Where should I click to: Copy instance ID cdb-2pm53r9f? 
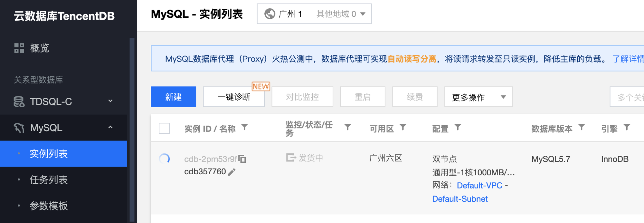pos(242,159)
